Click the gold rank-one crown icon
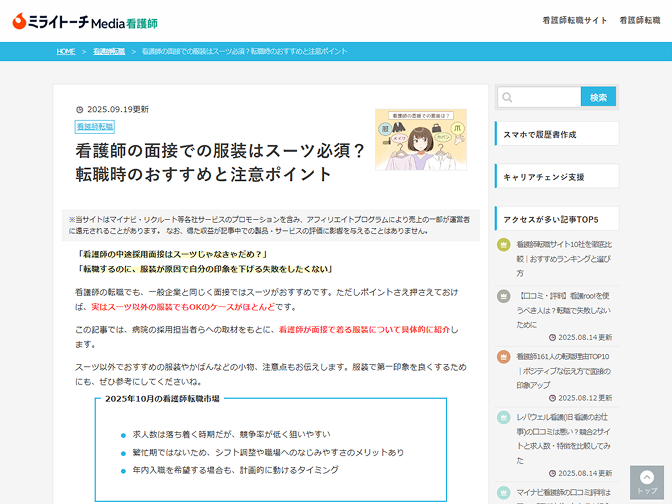 (x=503, y=245)
